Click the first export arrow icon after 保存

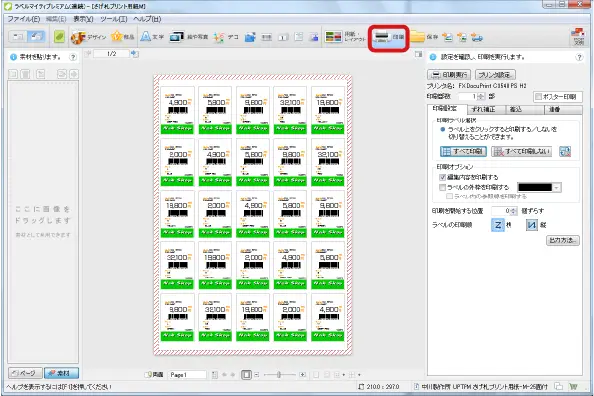[x=448, y=37]
